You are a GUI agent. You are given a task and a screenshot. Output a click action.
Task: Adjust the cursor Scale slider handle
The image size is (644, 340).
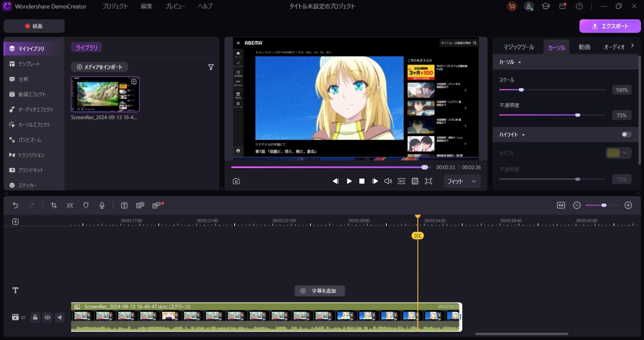521,90
